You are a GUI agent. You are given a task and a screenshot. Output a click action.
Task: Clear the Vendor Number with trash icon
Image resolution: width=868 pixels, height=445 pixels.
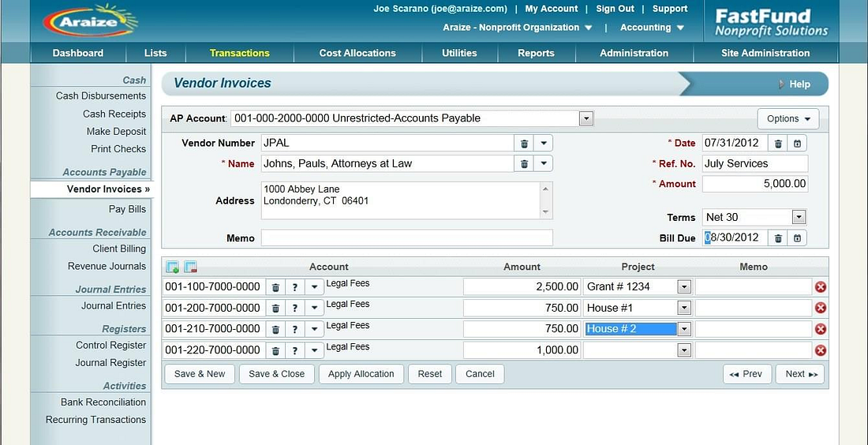[524, 144]
